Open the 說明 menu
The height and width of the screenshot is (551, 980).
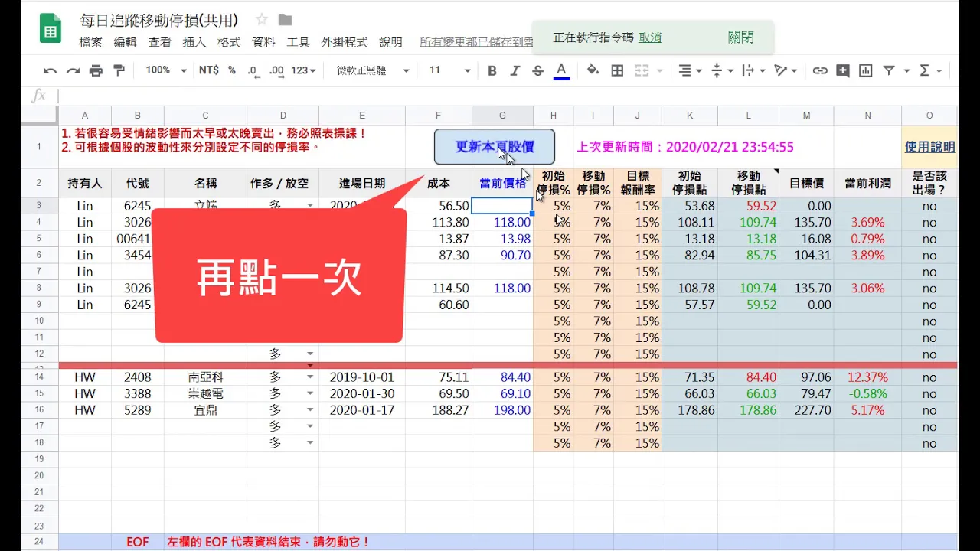pos(390,43)
